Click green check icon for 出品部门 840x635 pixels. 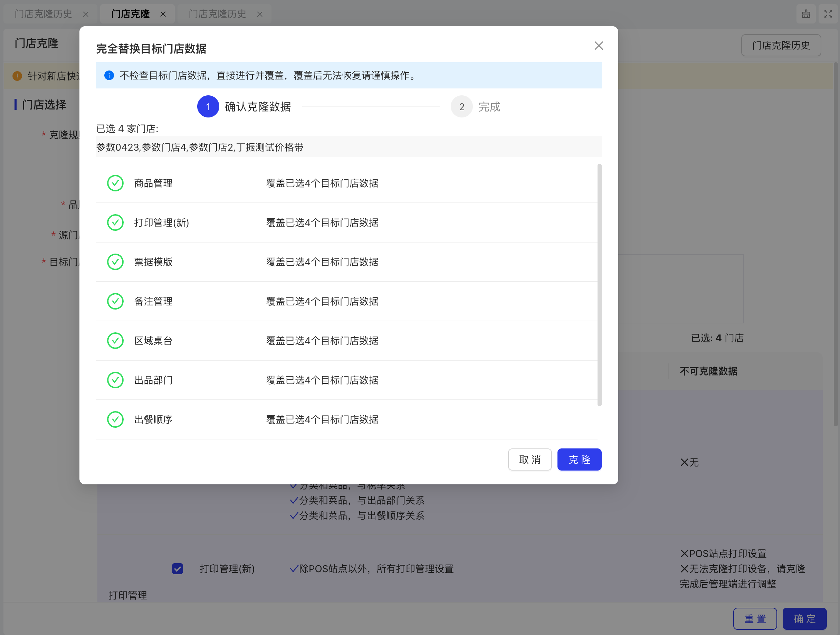(x=115, y=380)
